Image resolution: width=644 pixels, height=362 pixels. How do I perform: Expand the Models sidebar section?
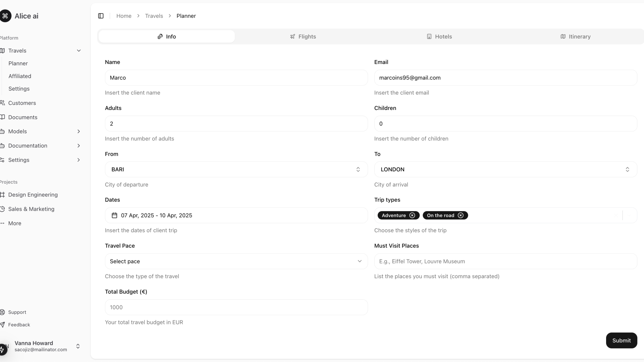point(78,131)
